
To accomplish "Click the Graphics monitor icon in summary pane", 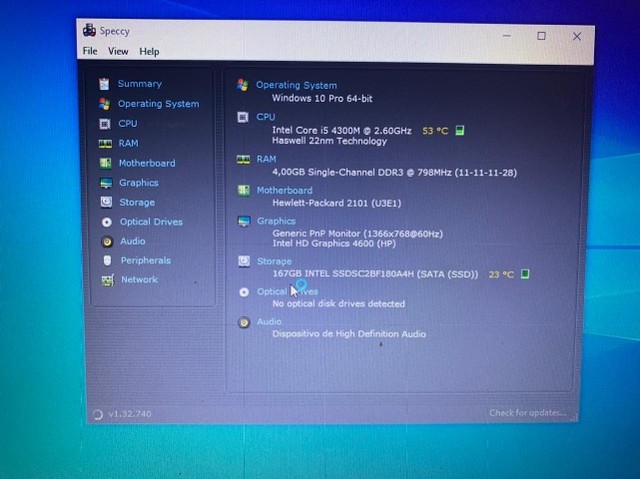I will tap(244, 222).
